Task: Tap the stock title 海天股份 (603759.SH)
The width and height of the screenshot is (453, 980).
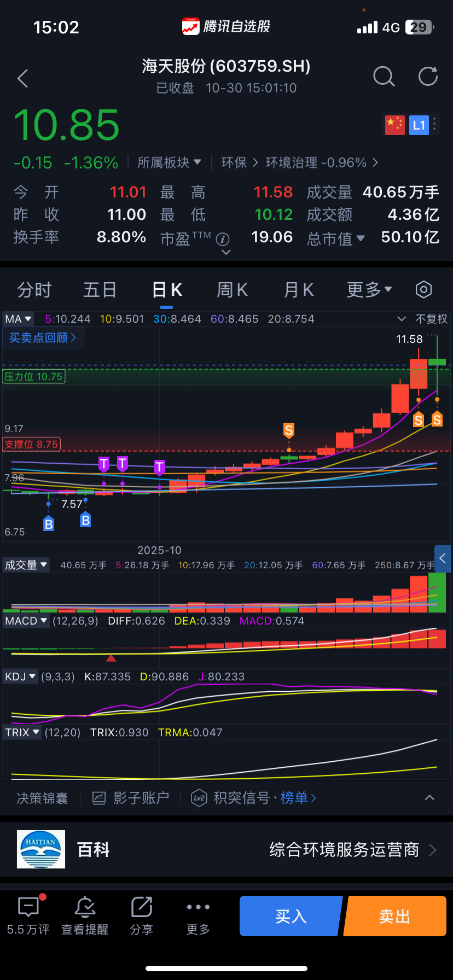Action: [226, 66]
